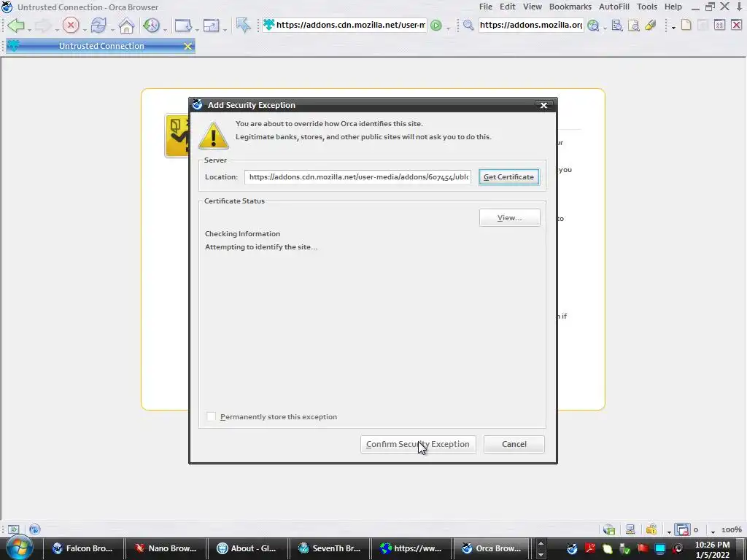Click the Get Certificate button
The height and width of the screenshot is (560, 747).
[508, 176]
